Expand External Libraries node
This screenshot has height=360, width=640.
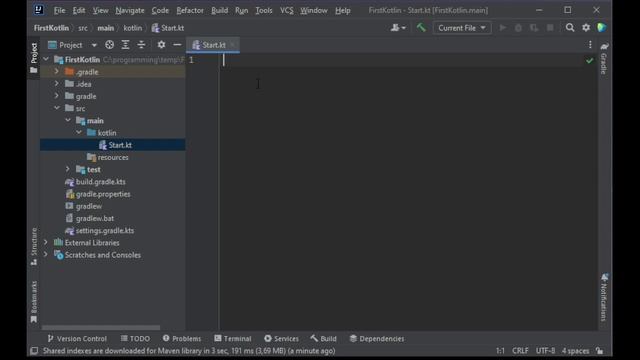click(x=46, y=242)
